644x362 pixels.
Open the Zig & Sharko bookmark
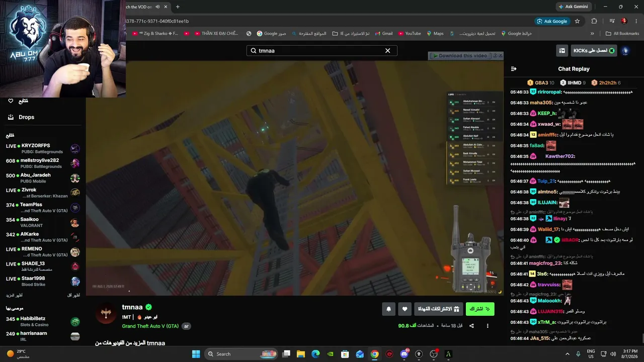(x=155, y=34)
